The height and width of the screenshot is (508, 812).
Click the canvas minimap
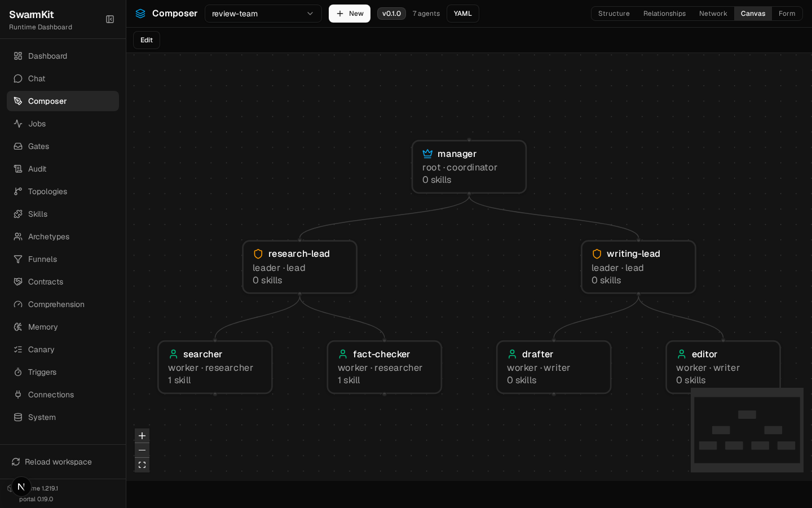click(x=747, y=430)
